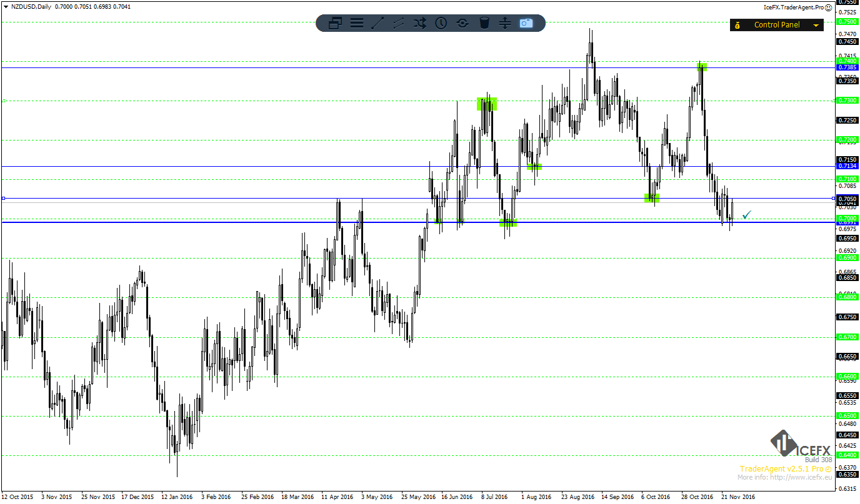The image size is (860, 504).
Task: Click the green 0.6700 level label
Action: (x=847, y=337)
